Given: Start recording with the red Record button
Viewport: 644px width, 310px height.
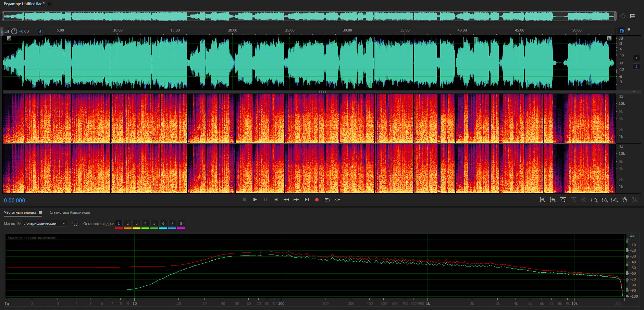Looking at the screenshot, I should click(x=317, y=200).
